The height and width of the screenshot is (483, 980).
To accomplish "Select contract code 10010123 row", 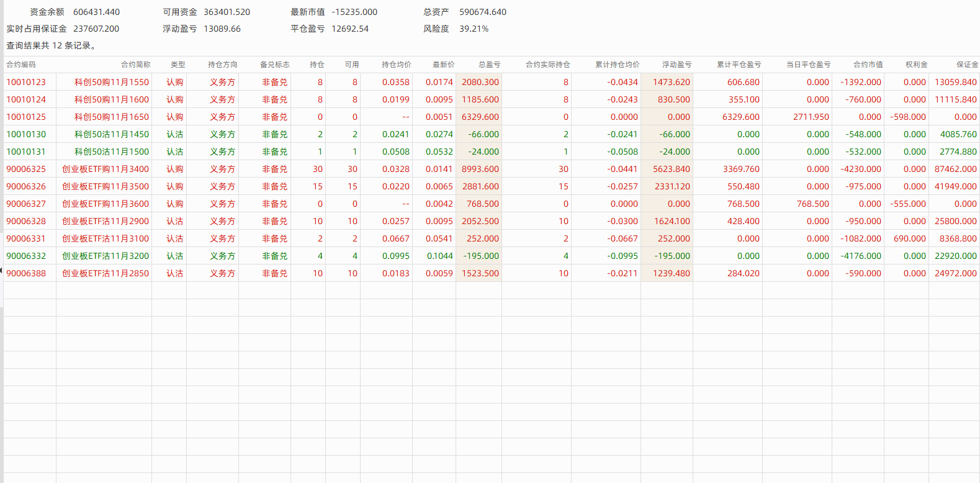I will [26, 82].
